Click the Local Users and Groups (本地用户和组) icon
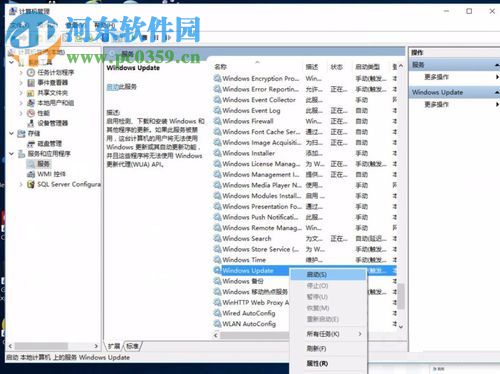The width and height of the screenshot is (500, 374). point(31,103)
